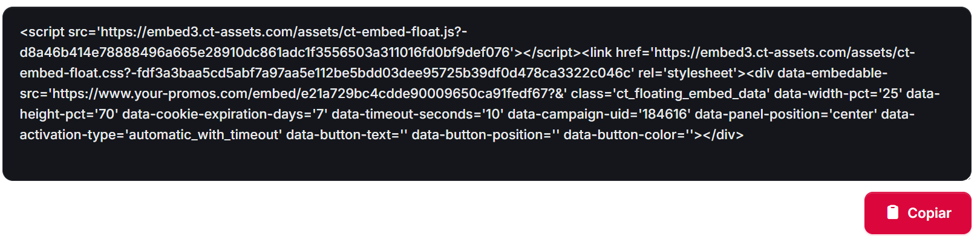Click the ct-embed-float.js URL in the code
980x236 pixels.
[279, 32]
